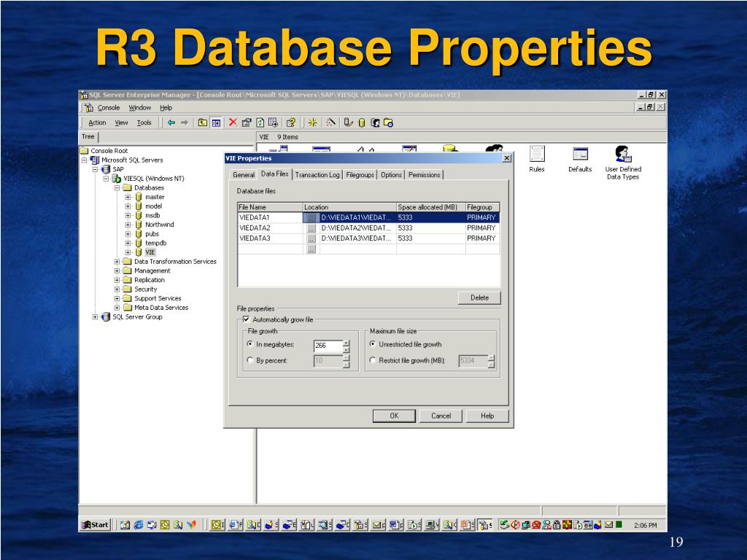Run a Wizard from the wand icon
This screenshot has width=747, height=560.
[x=330, y=122]
